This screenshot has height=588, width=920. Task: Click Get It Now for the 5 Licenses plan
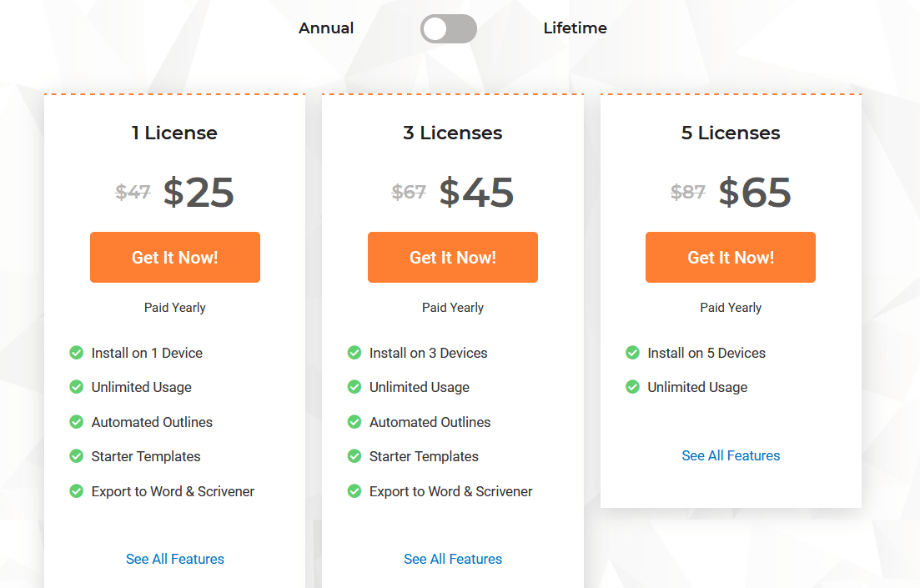coord(731,257)
